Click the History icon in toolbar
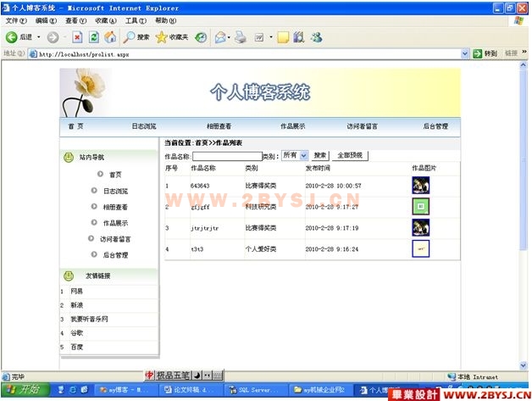 point(201,37)
